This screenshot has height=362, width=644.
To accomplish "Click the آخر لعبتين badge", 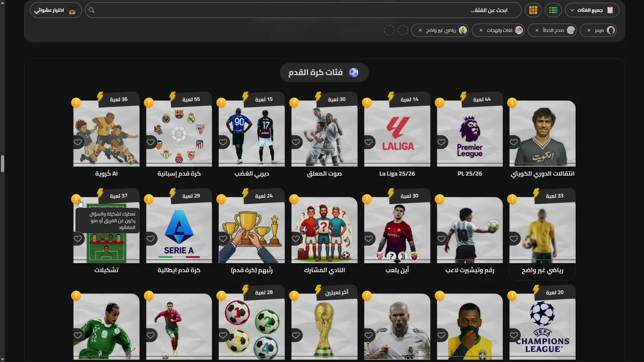I will pos(336,292).
